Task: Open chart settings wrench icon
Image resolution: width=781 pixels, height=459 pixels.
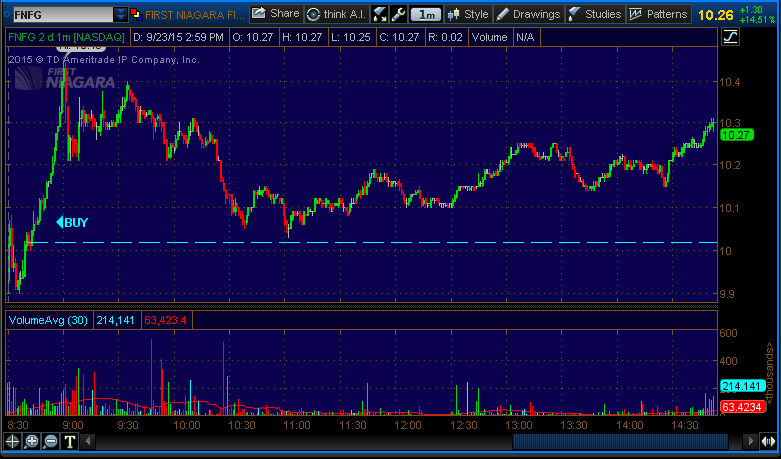Action: [398, 14]
